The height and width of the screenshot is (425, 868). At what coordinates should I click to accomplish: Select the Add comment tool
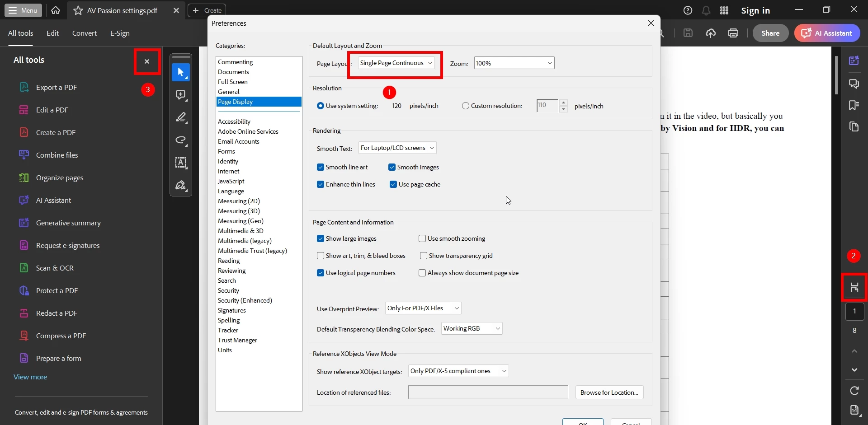pos(181,95)
